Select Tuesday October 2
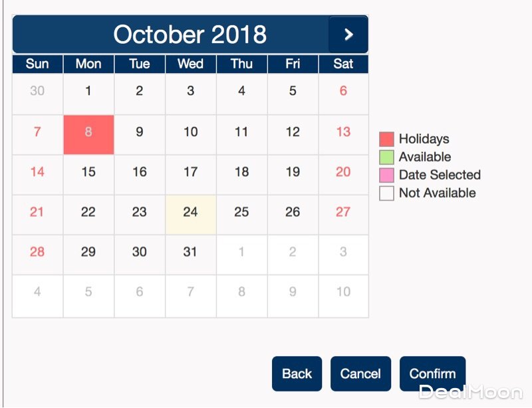Viewport: 532px width, 408px height. pyautogui.click(x=139, y=91)
